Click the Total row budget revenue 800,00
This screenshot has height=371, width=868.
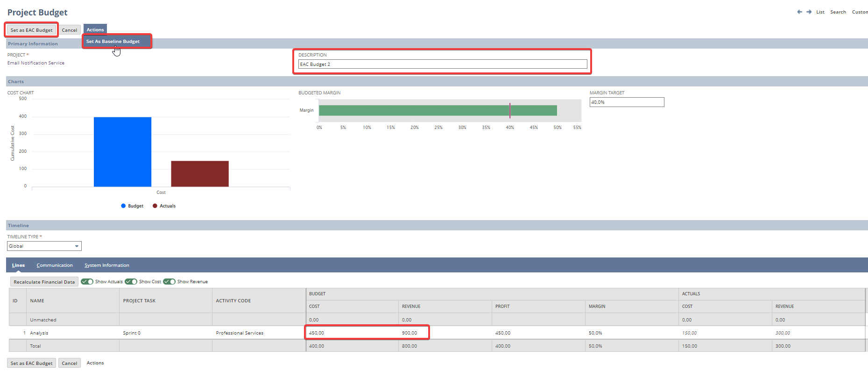point(409,346)
